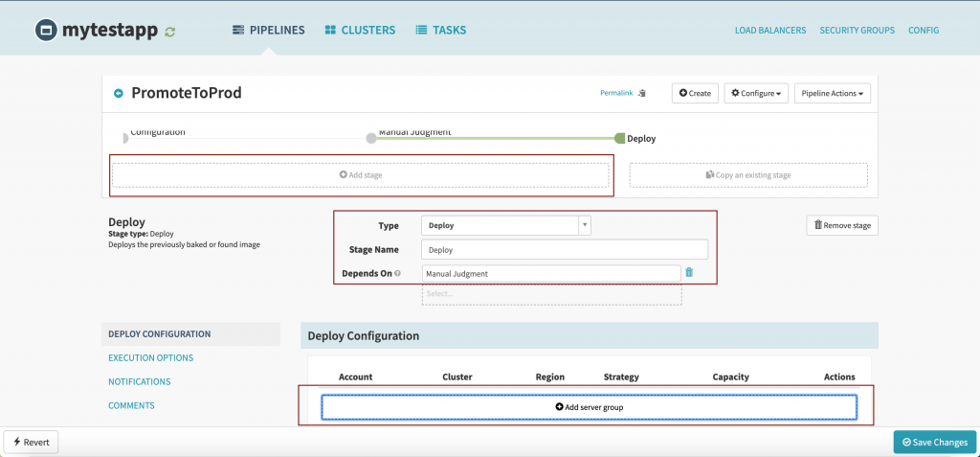
Task: Click the refresh icon beside mytestapp
Action: click(170, 32)
